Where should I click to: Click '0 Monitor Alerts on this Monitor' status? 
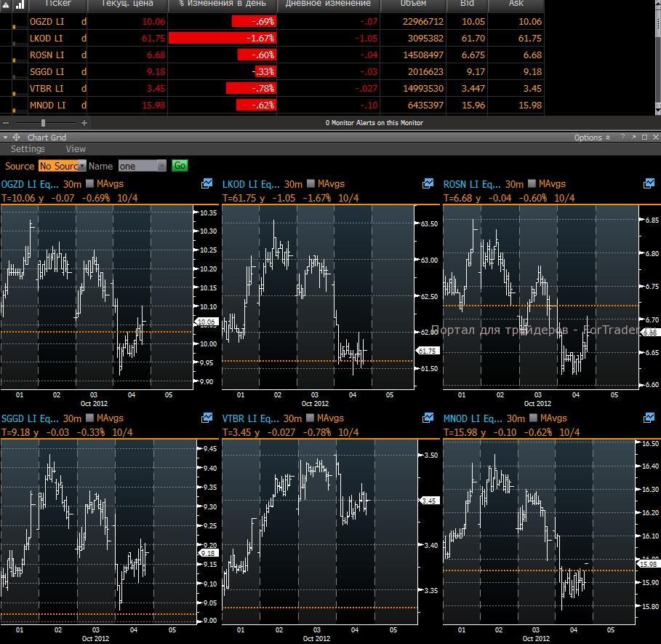pos(374,123)
